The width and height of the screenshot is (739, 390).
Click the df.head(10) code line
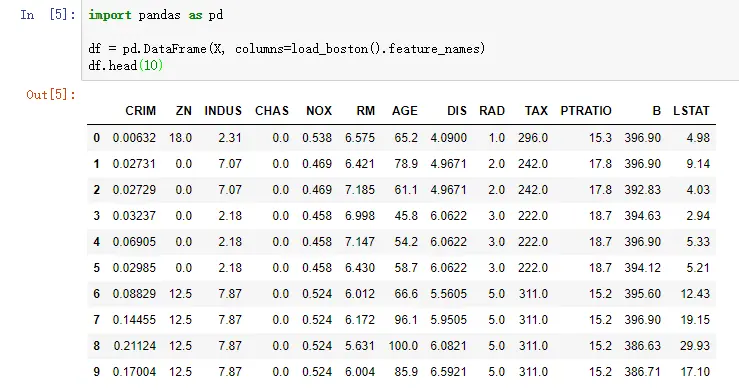[x=125, y=65]
